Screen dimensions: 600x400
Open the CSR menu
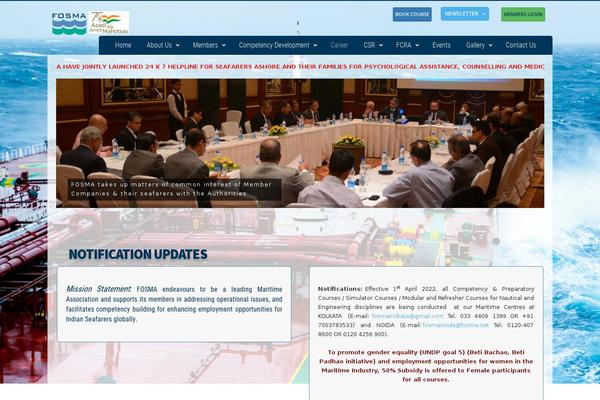point(369,45)
